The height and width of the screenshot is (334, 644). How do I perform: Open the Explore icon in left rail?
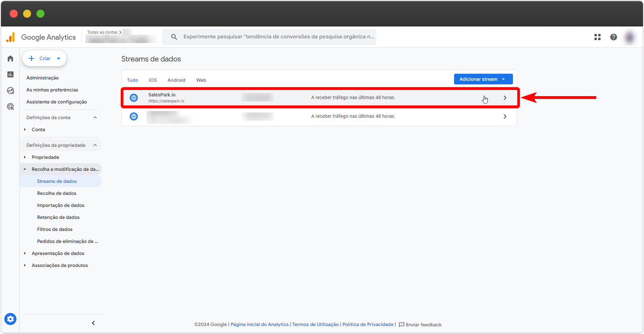click(10, 90)
